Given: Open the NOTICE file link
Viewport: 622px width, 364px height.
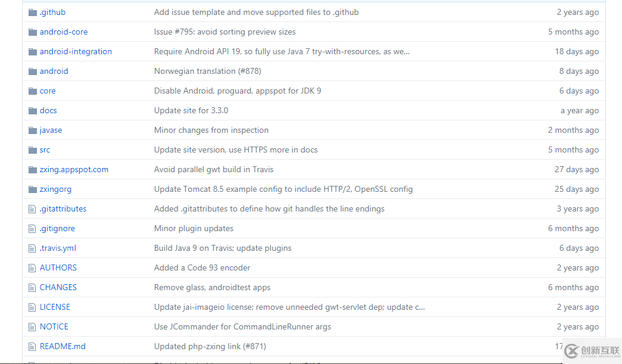Looking at the screenshot, I should 54,327.
